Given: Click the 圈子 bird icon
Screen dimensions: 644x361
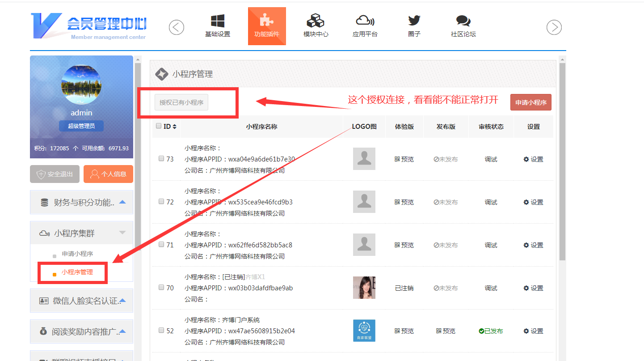Looking at the screenshot, I should [x=414, y=21].
